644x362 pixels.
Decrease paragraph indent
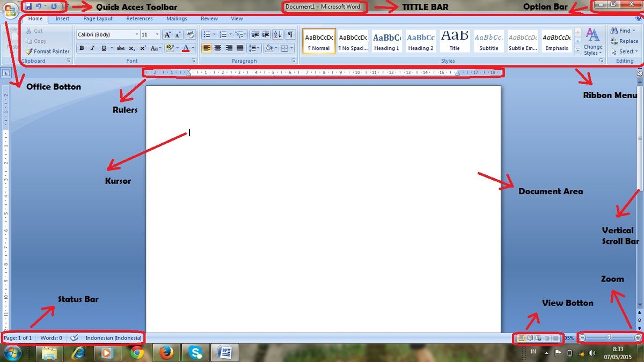(x=255, y=34)
